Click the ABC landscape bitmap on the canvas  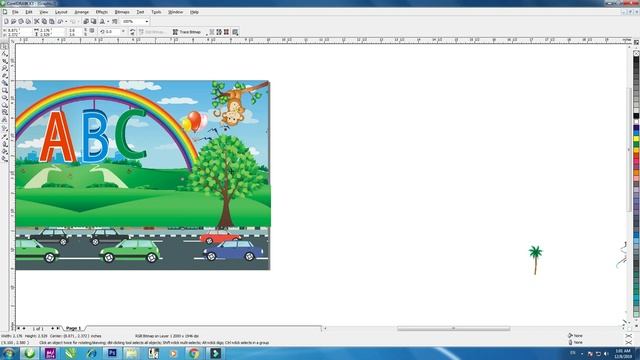(143, 175)
